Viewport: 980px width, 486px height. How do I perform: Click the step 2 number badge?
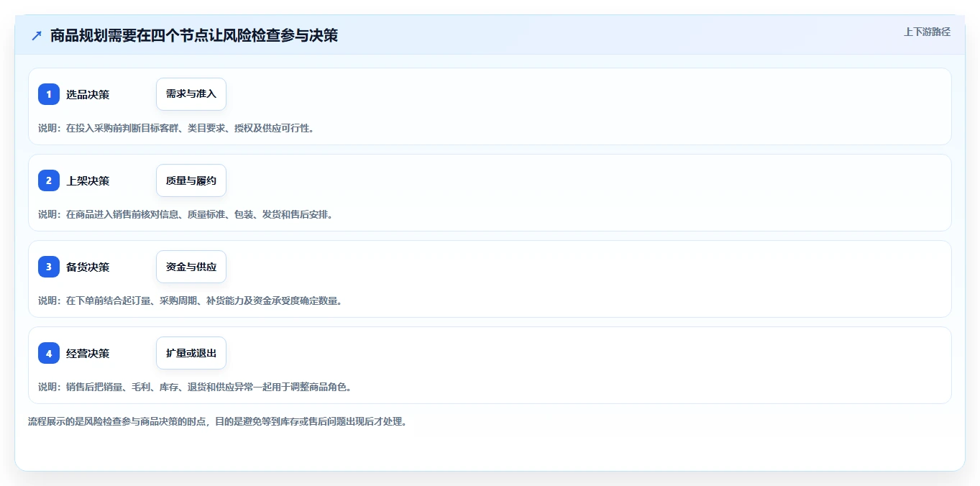[49, 180]
